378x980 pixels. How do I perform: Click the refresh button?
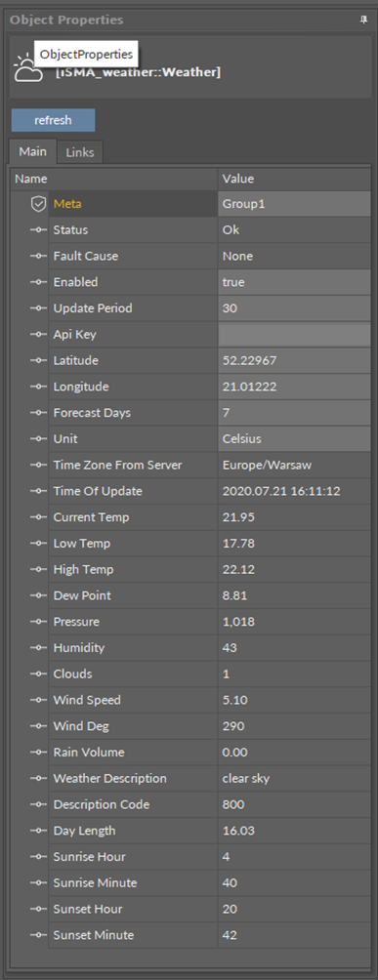[53, 120]
